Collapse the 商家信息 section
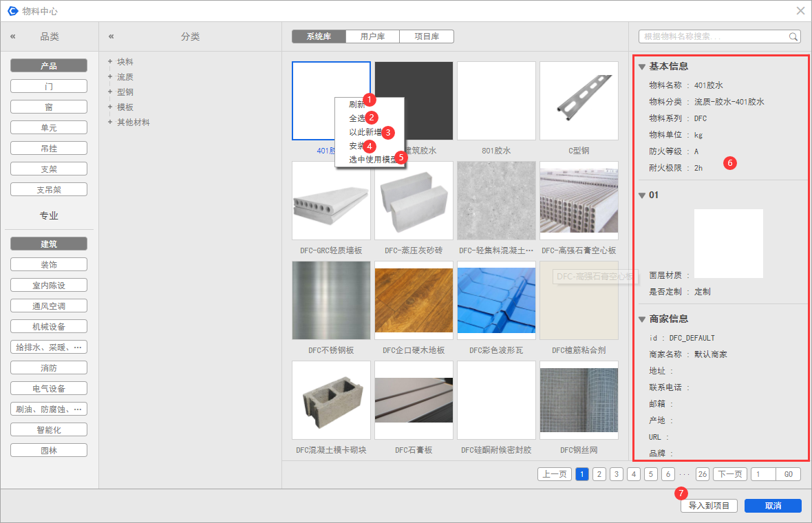Screen dimensions: 812x523 tap(642, 319)
